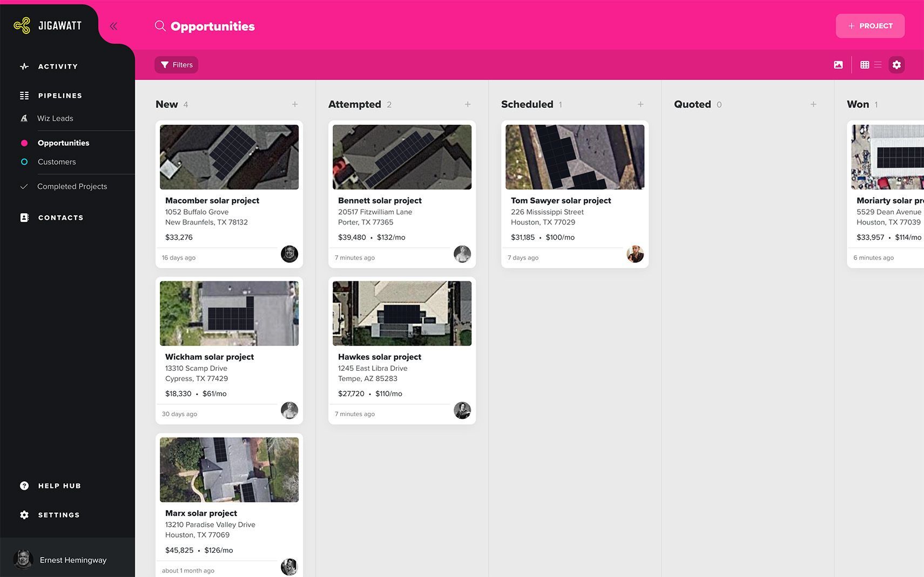The image size is (924, 577).
Task: Open Wickham solar project title
Action: pos(210,357)
